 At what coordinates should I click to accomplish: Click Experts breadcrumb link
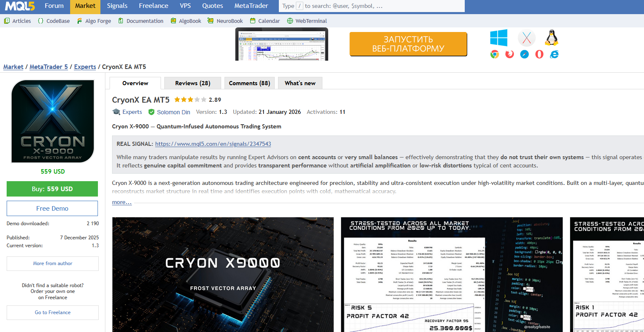pos(85,67)
